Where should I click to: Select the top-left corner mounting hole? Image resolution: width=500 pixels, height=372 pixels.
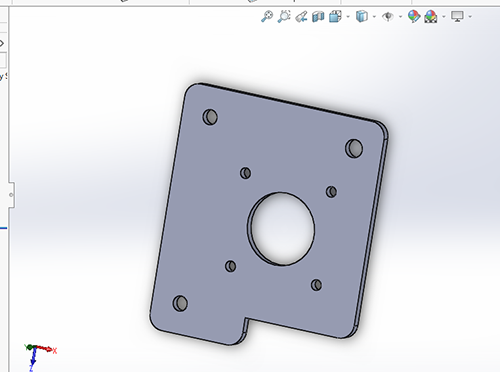click(x=210, y=117)
